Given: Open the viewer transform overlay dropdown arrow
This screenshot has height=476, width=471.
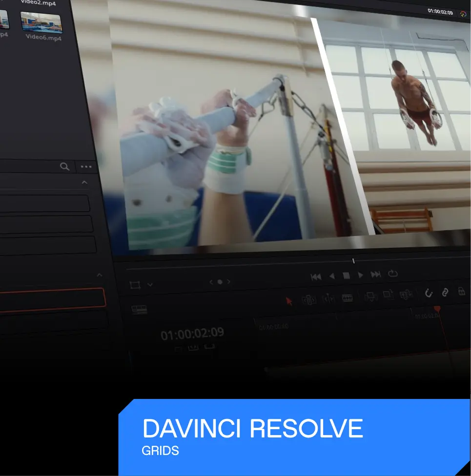Looking at the screenshot, I should pos(150,285).
